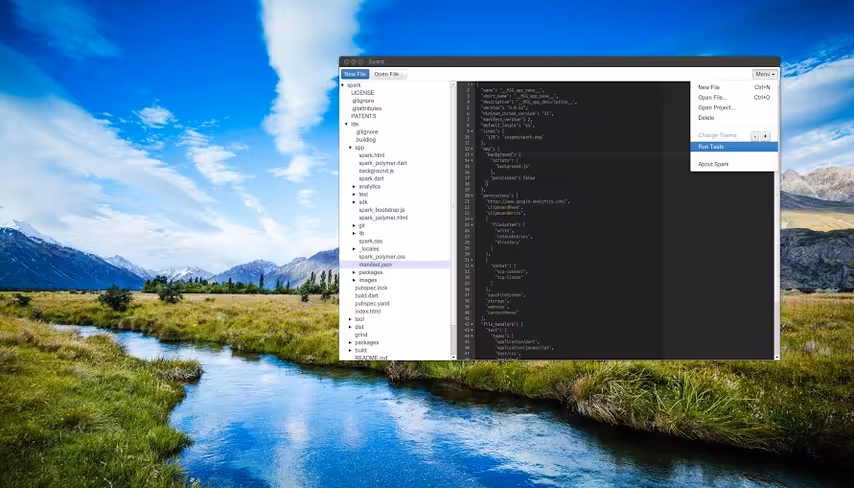Expand the _locales folder arrow
The image size is (854, 488).
(355, 249)
